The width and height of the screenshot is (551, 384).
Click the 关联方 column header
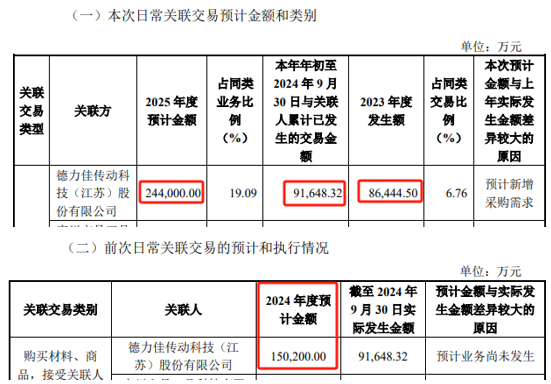[x=93, y=111]
